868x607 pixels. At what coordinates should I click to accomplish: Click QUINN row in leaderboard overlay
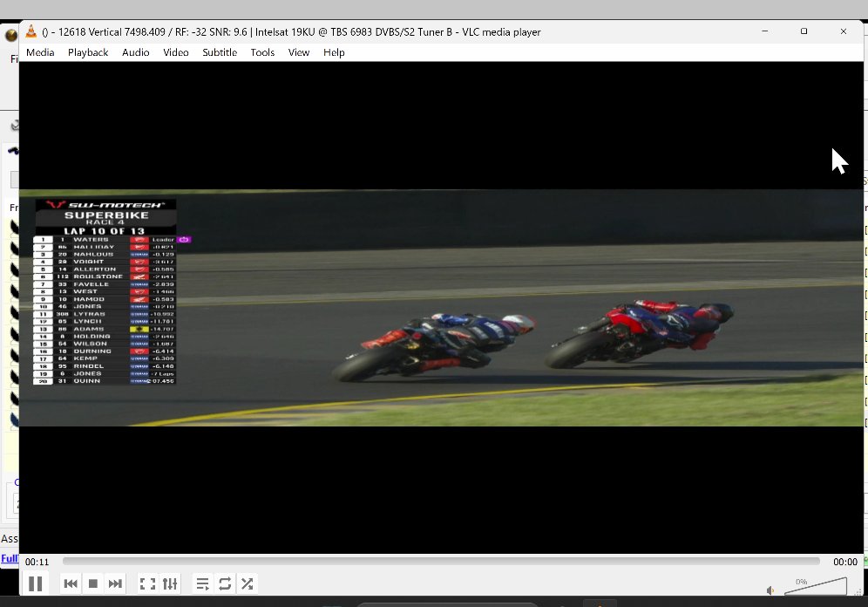(104, 381)
